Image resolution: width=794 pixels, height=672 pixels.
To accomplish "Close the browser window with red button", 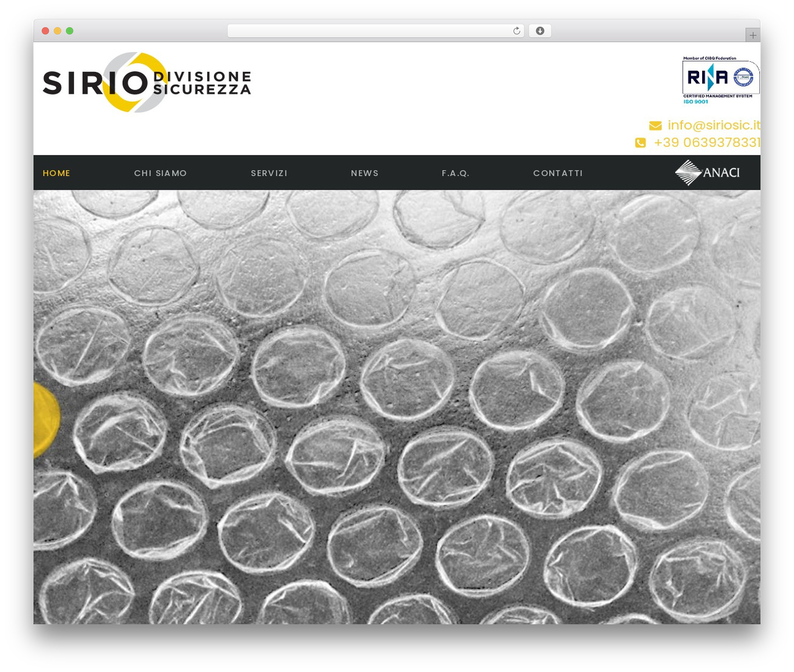I will [45, 31].
